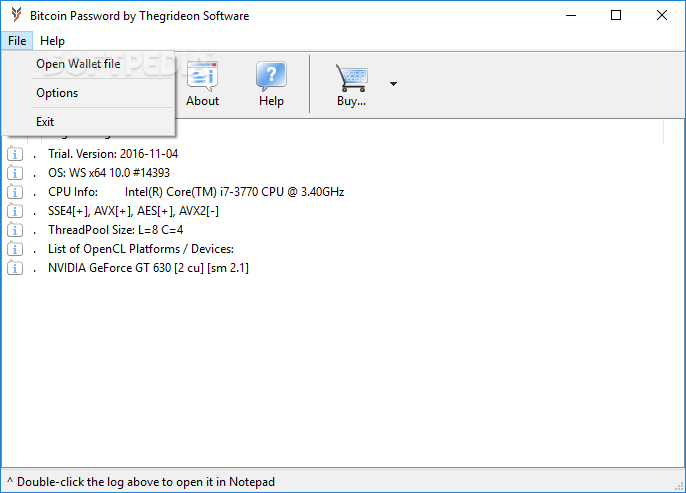Minimize the Bitcoin Password window
This screenshot has width=686, height=493.
click(x=571, y=15)
